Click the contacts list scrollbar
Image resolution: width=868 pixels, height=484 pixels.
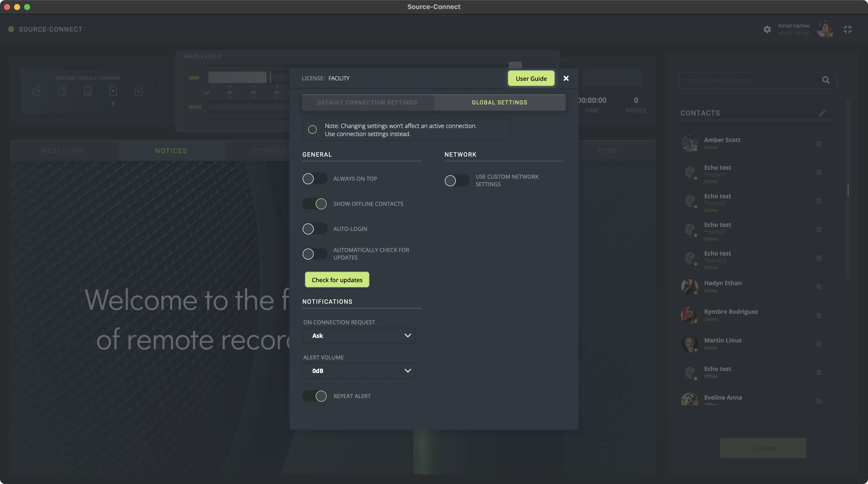[x=848, y=190]
